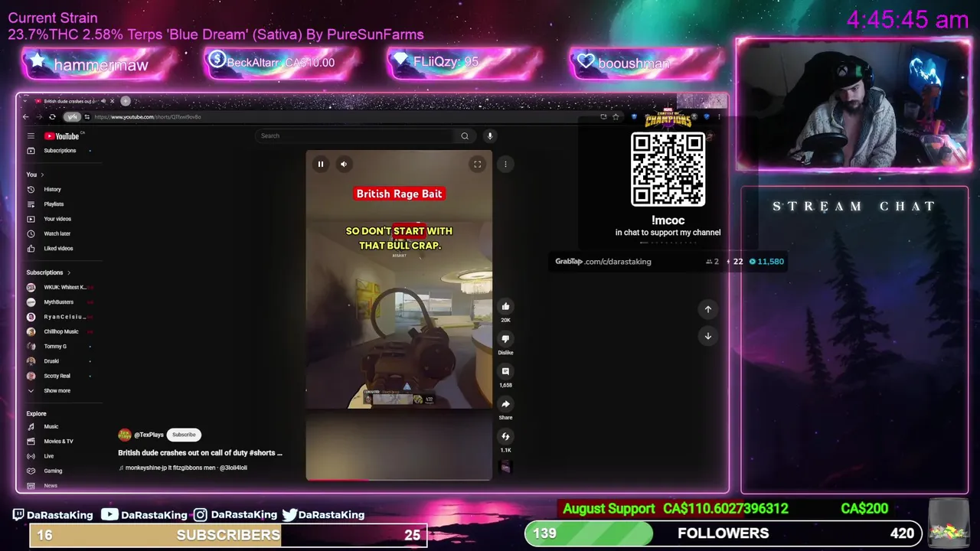Go to the YouTube home logo
The image size is (980, 551).
63,136
